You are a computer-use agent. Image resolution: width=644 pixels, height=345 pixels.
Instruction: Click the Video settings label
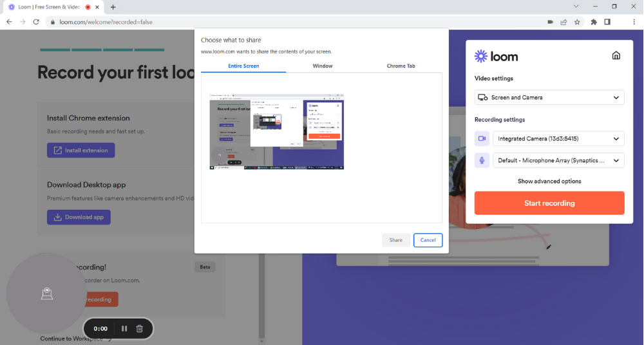pyautogui.click(x=494, y=78)
